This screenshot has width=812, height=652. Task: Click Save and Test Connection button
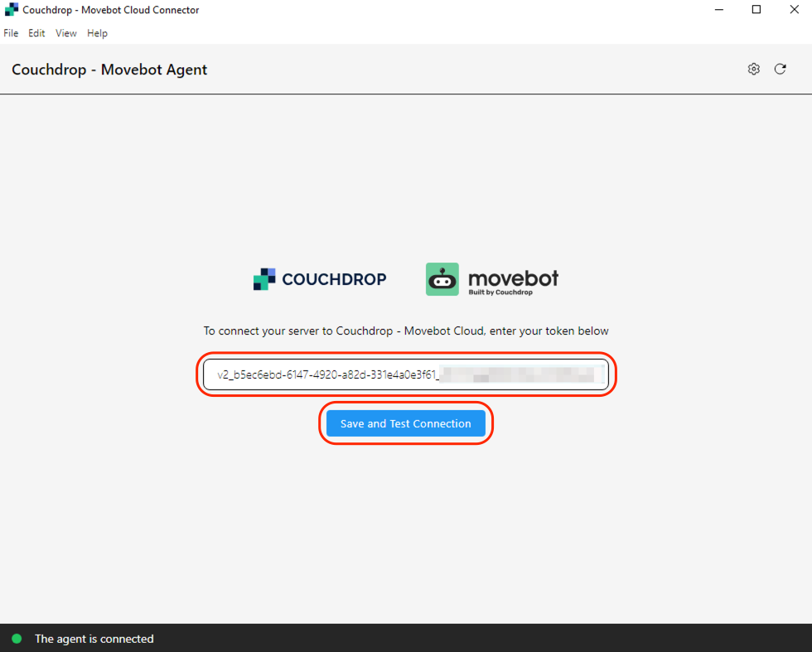pyautogui.click(x=405, y=423)
